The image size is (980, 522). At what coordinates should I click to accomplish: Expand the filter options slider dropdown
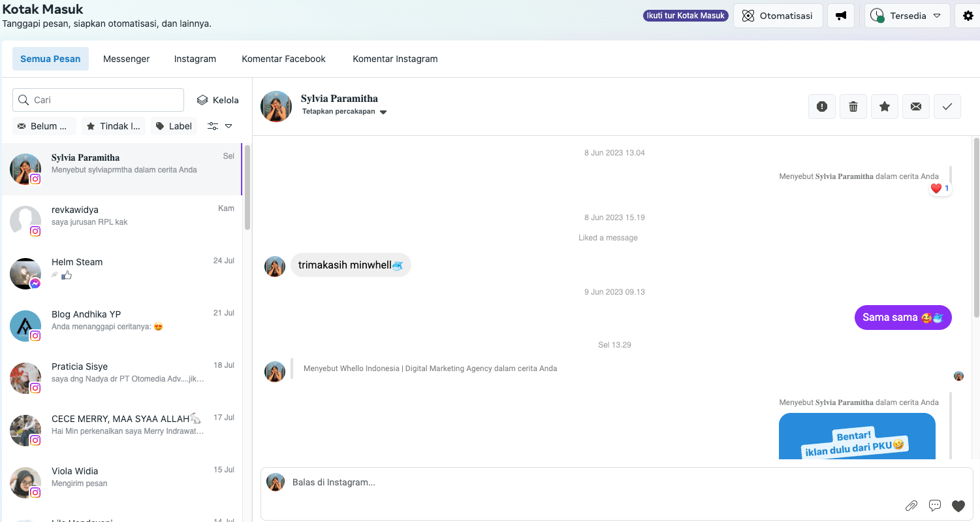pyautogui.click(x=220, y=126)
